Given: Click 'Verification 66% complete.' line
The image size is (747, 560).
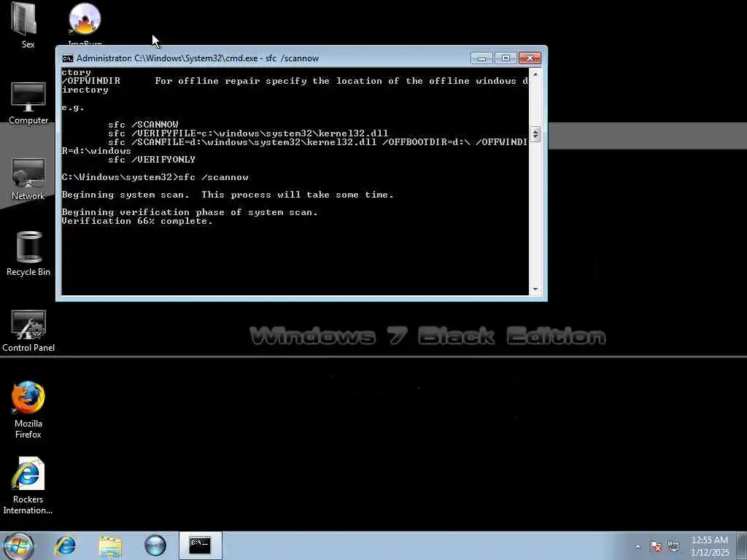Looking at the screenshot, I should (137, 221).
